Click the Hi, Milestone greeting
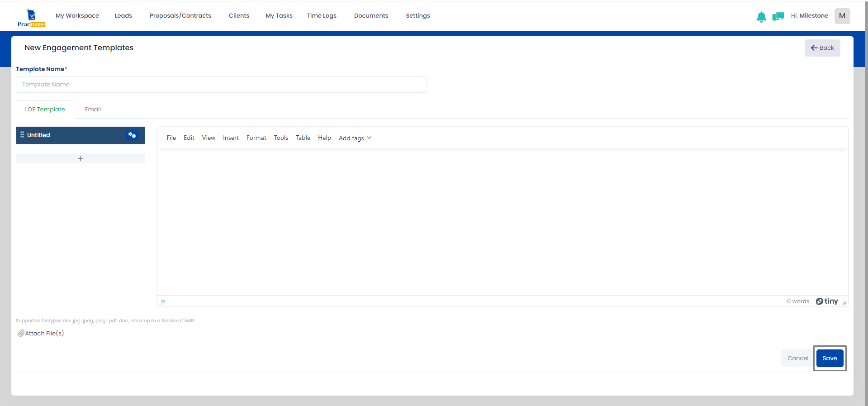The width and height of the screenshot is (868, 406). pyautogui.click(x=810, y=15)
